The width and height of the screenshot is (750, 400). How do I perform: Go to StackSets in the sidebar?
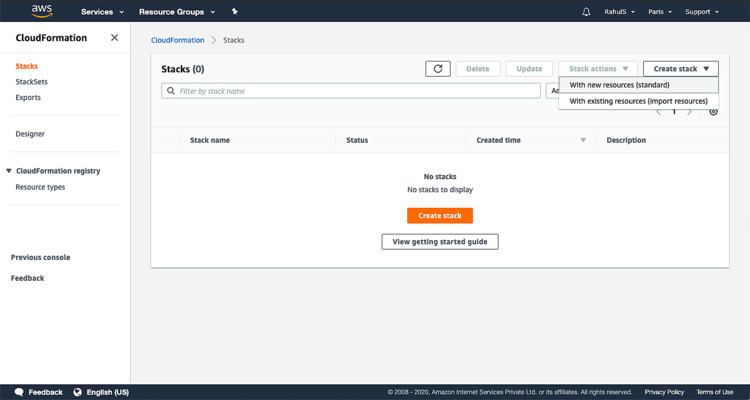click(31, 82)
